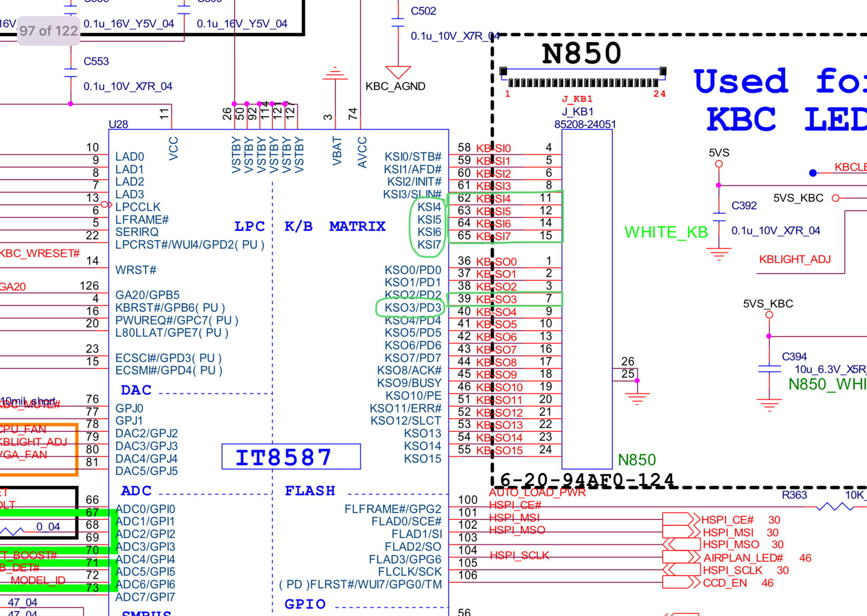Select the R363 resistor label
The height and width of the screenshot is (616, 867).
point(794,495)
